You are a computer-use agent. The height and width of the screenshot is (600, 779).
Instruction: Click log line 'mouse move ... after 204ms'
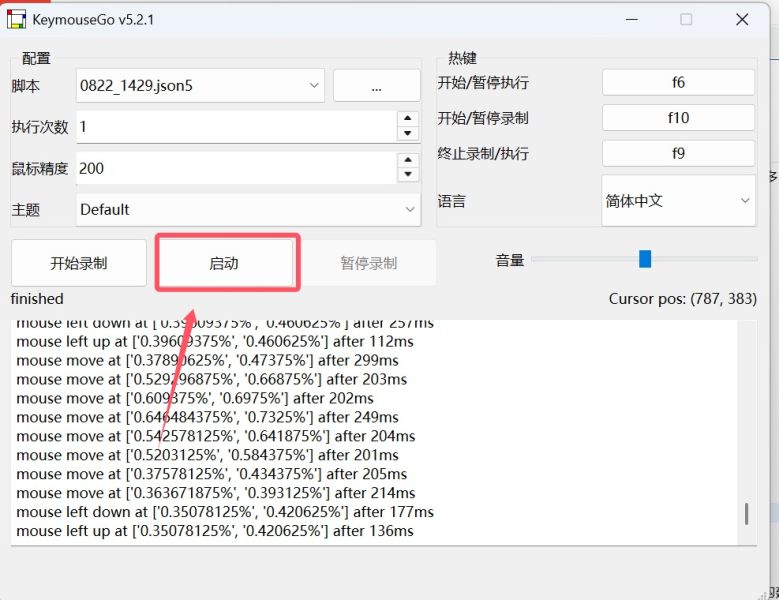click(x=216, y=437)
